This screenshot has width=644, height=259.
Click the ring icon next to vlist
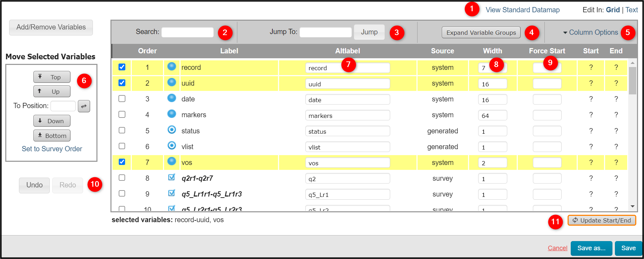click(x=171, y=145)
